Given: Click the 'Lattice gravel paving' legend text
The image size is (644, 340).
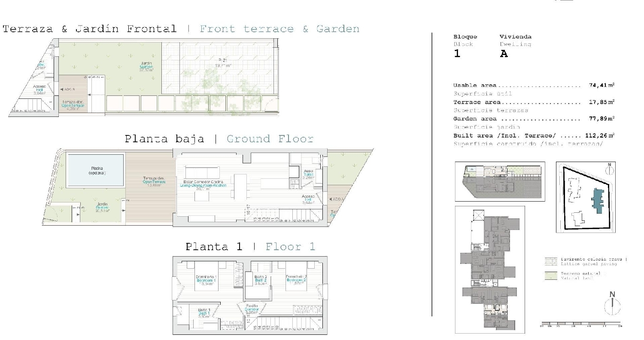Looking at the screenshot, I should point(589,264).
